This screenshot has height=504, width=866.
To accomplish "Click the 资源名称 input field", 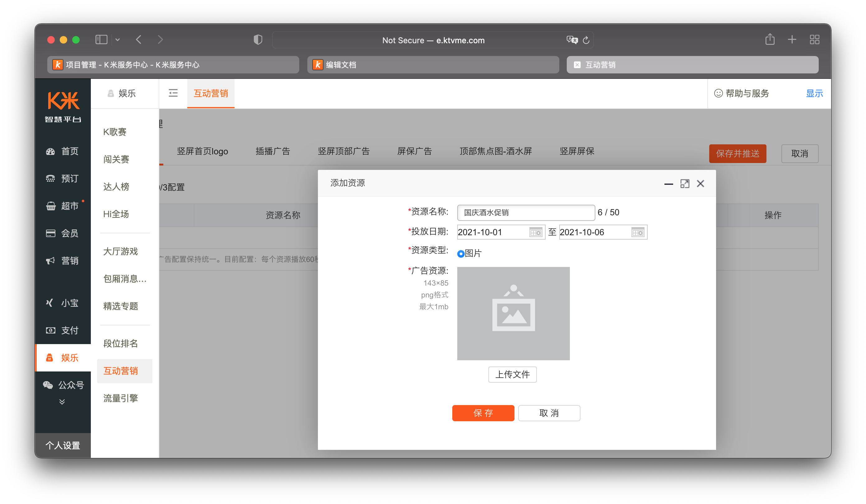I will point(526,212).
